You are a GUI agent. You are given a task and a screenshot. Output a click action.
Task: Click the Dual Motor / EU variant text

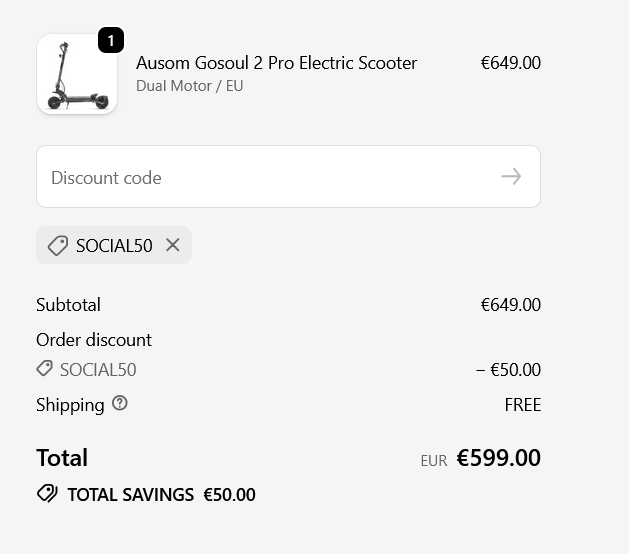(x=190, y=86)
